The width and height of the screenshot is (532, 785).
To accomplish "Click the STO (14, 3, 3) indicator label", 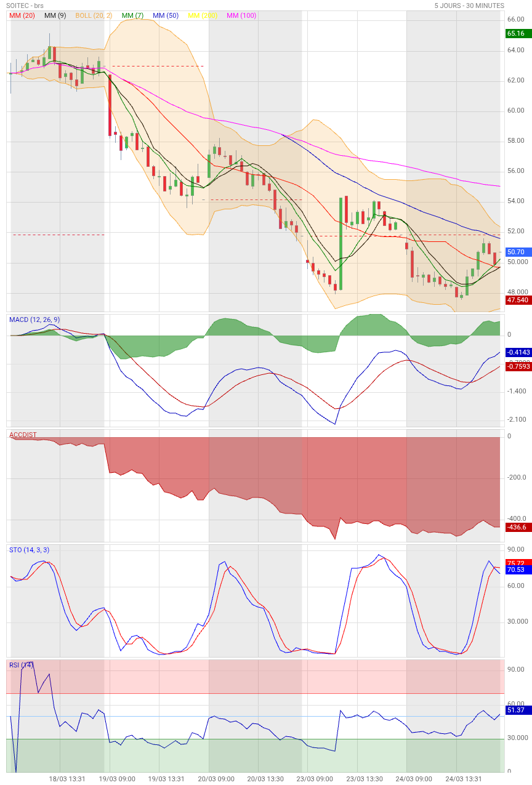I will click(29, 550).
